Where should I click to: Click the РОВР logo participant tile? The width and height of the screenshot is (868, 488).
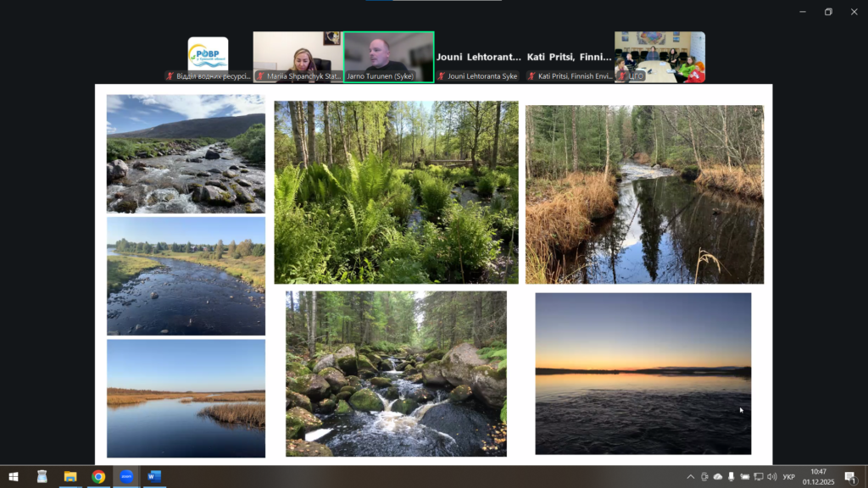tap(208, 56)
